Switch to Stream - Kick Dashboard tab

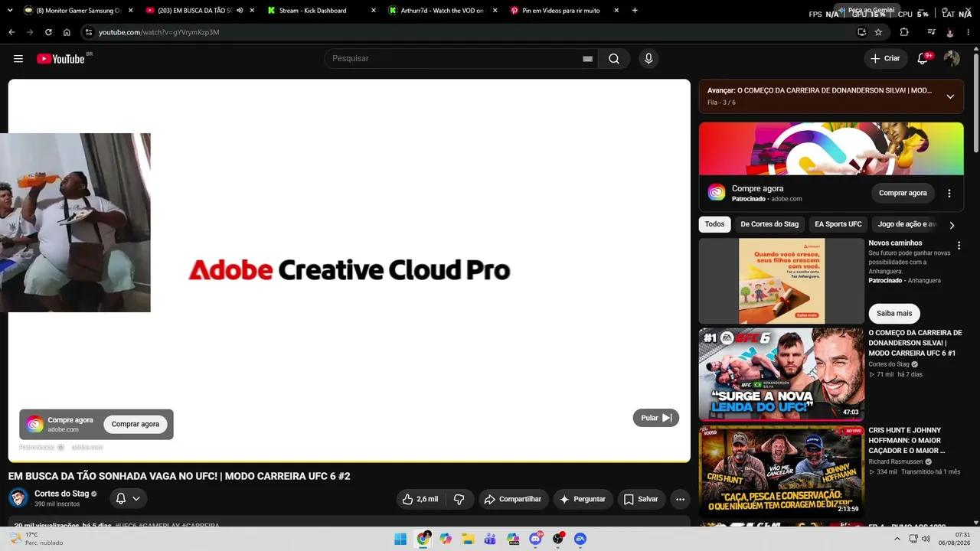[322, 11]
